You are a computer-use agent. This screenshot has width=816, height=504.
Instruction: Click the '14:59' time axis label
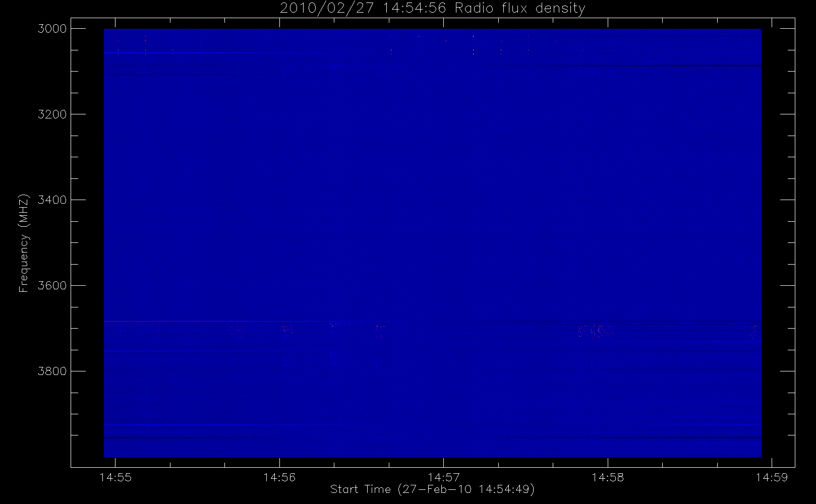click(x=772, y=477)
